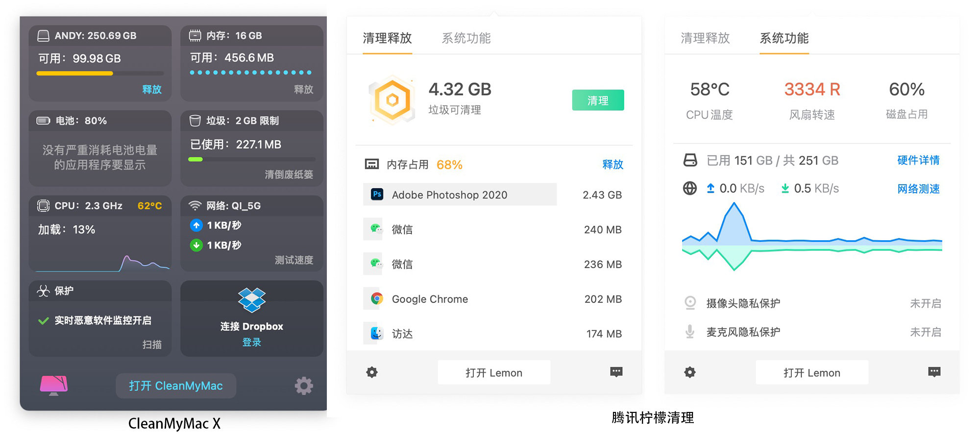The height and width of the screenshot is (434, 980).
Task: Click the Adobe Photoshop app icon
Action: tap(377, 194)
